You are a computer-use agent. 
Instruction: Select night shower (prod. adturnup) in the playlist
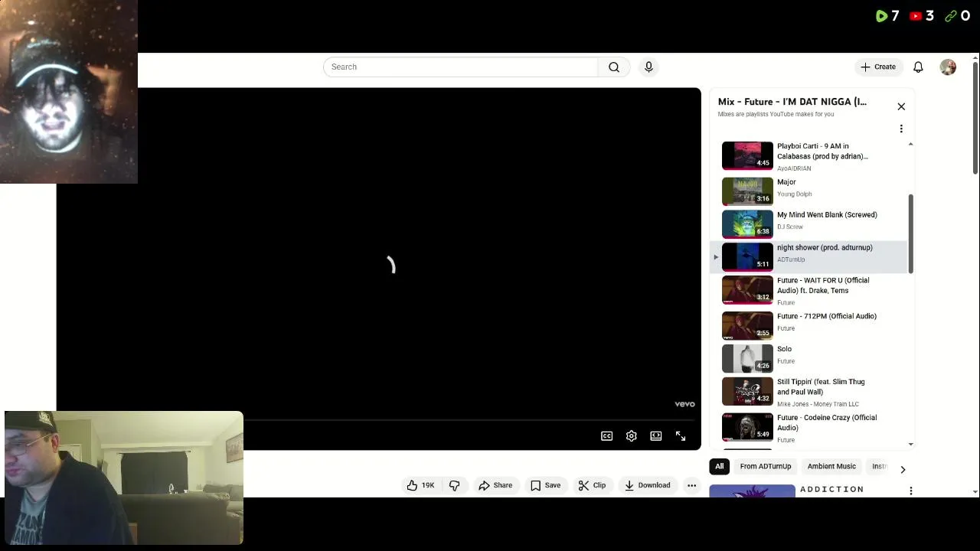tap(808, 256)
